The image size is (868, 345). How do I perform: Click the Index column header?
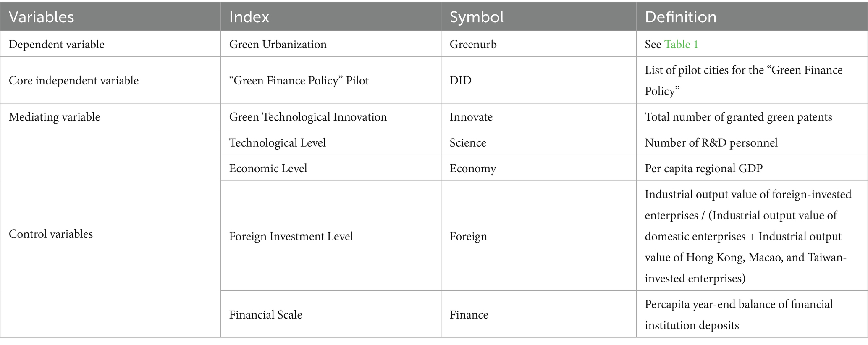[249, 17]
